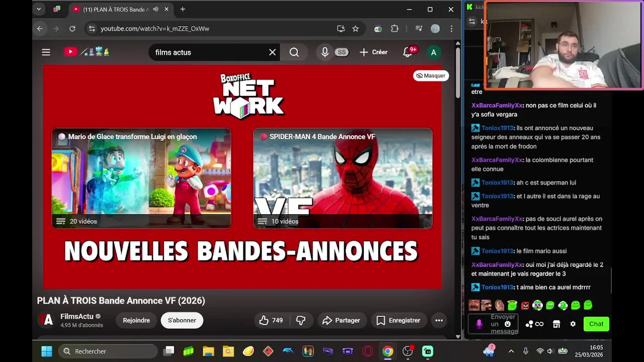The width and height of the screenshot is (644, 362).
Task: Open Chrome profile avatar
Action: (x=435, y=29)
